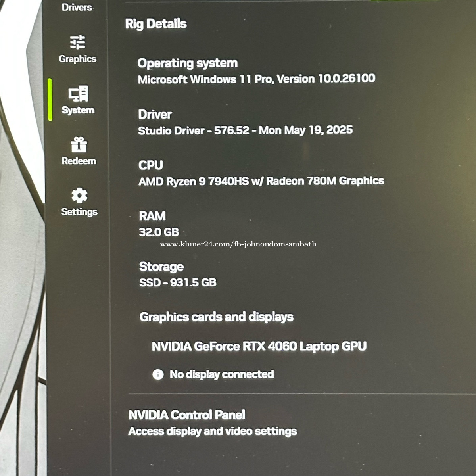476x476 pixels.
Task: Click the CPU label
Action: pyautogui.click(x=151, y=165)
